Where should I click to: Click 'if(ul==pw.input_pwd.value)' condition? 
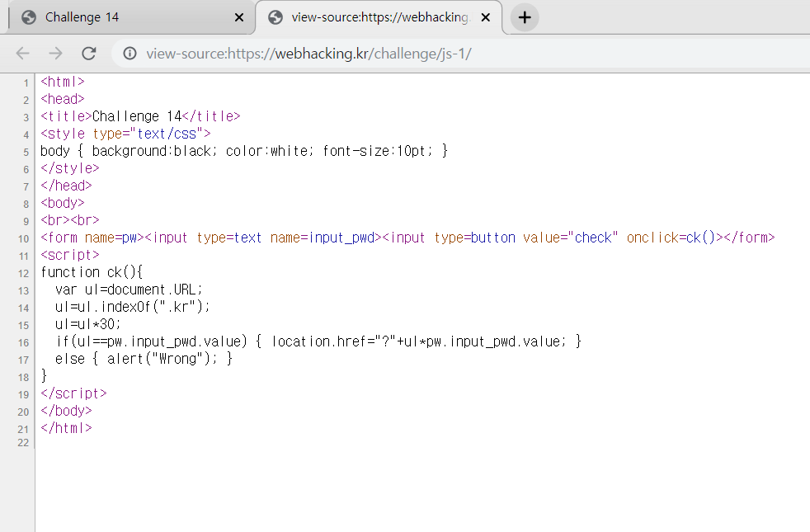(152, 341)
